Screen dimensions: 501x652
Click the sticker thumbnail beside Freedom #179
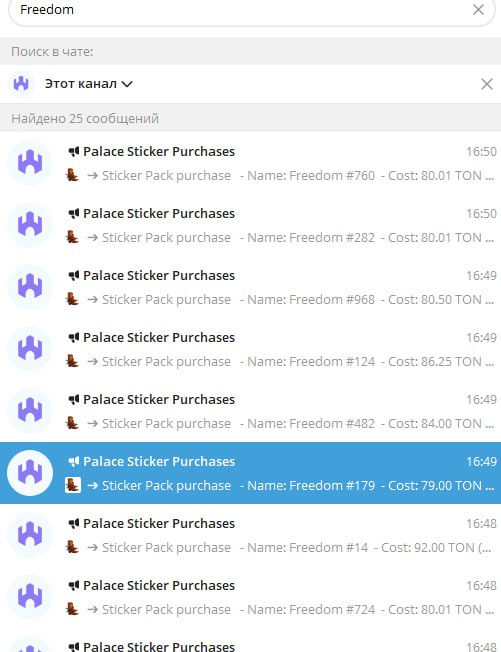pos(73,485)
